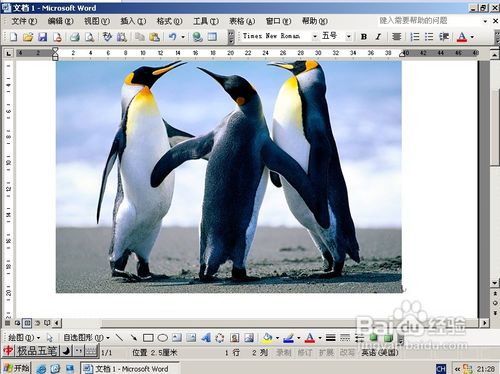Click Insert Clip Art icon

tap(234, 338)
